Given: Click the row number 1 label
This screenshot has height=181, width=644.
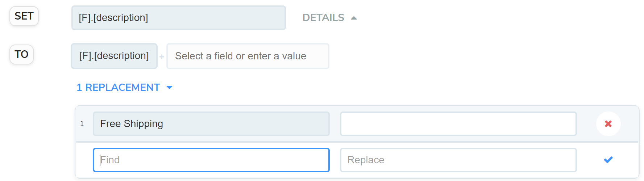Looking at the screenshot, I should tap(82, 124).
